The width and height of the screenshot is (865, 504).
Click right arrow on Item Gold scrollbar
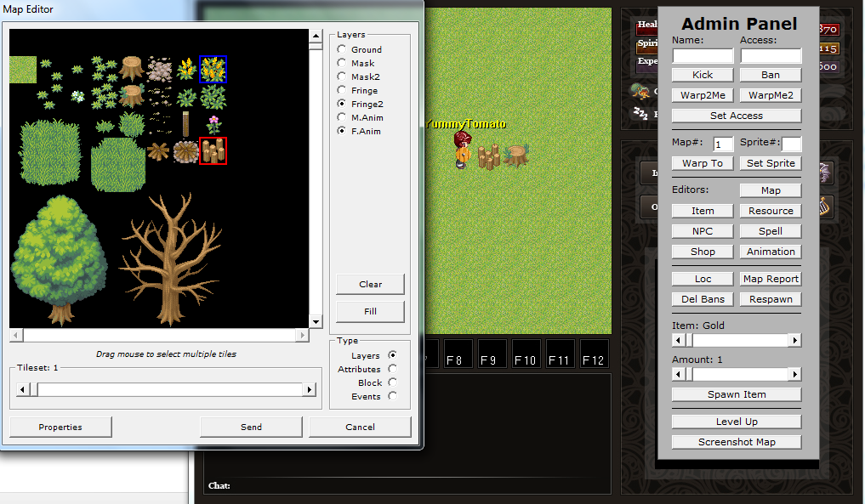pyautogui.click(x=794, y=340)
